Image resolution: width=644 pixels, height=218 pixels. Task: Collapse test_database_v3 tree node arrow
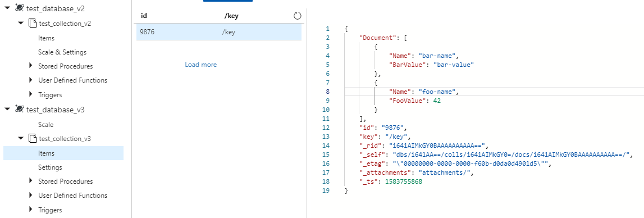pos(7,110)
